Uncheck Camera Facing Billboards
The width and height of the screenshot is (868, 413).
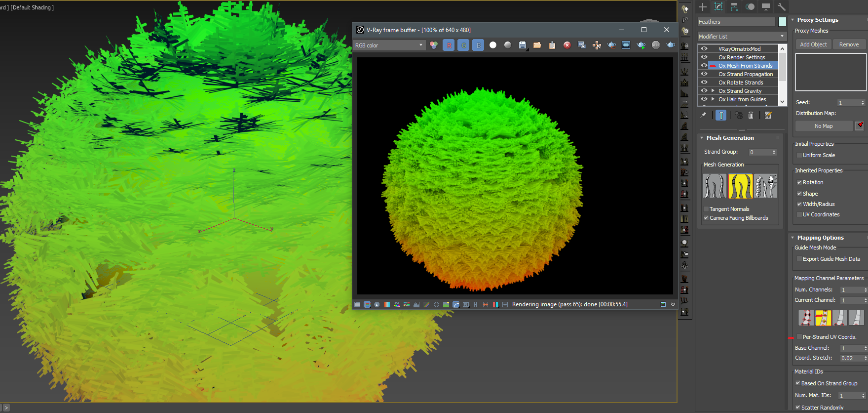(x=706, y=218)
